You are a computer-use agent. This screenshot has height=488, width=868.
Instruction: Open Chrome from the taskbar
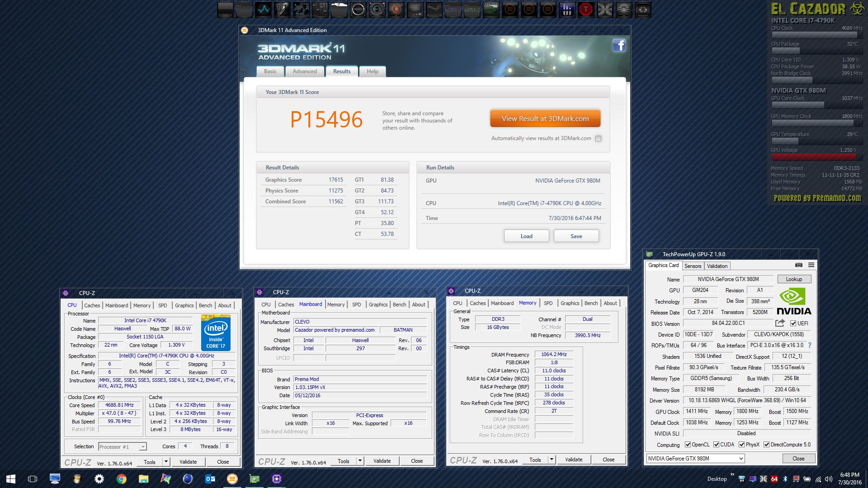click(121, 479)
